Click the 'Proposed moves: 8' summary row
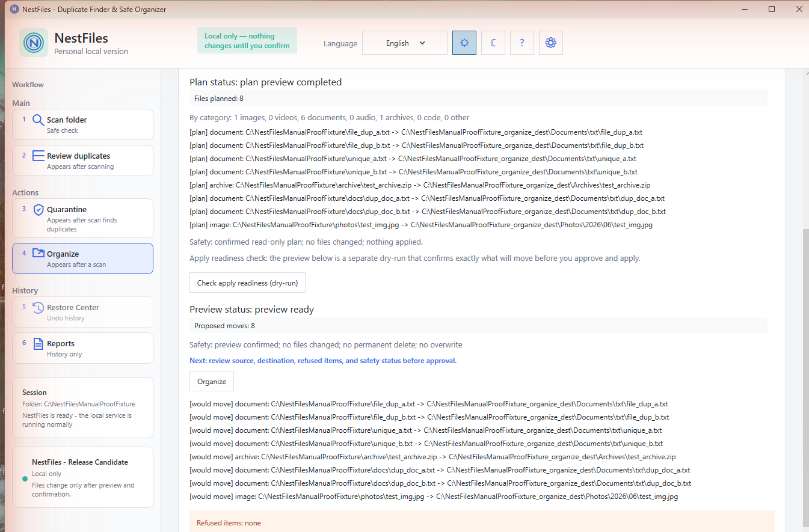Screen dimensions: 809x532 (x=478, y=326)
